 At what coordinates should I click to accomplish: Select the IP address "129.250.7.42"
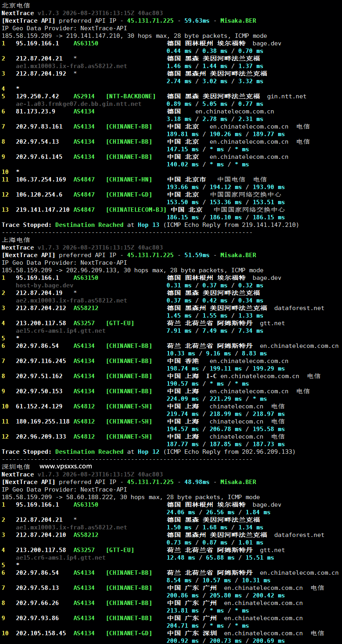click(37, 96)
